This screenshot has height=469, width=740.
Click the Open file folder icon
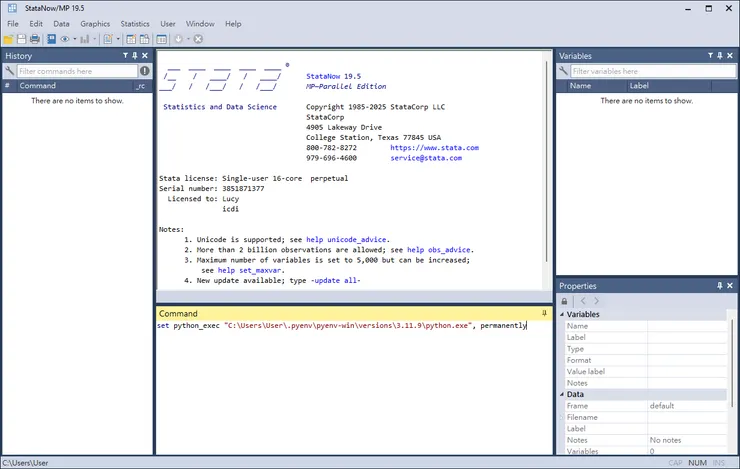click(8, 39)
